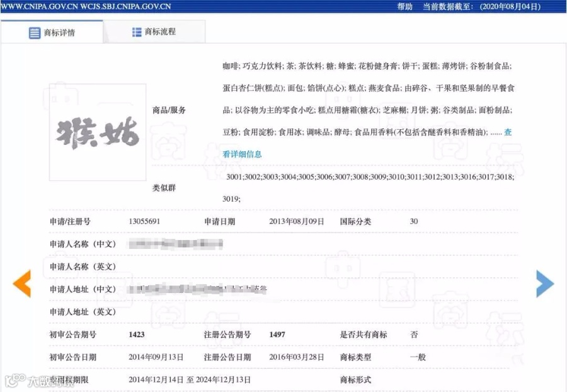Select preliminary announcement issue 1423
This screenshot has width=567, height=392.
point(137,335)
